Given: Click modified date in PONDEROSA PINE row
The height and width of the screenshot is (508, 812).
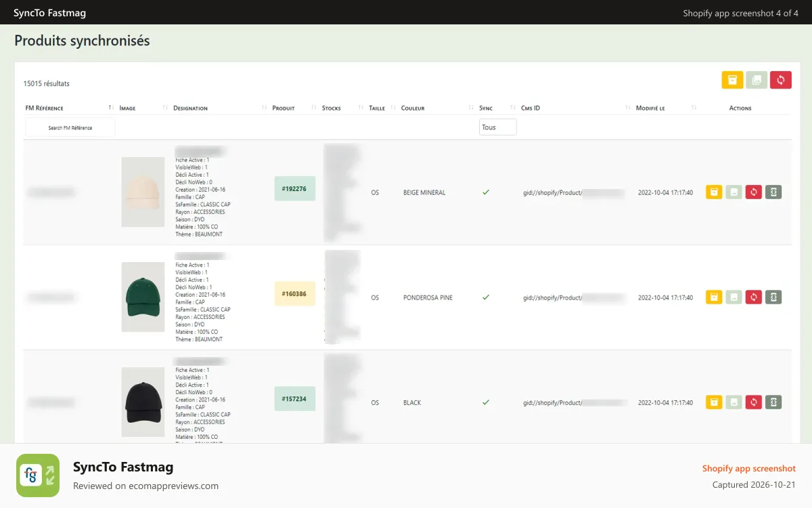Looking at the screenshot, I should (x=665, y=297).
